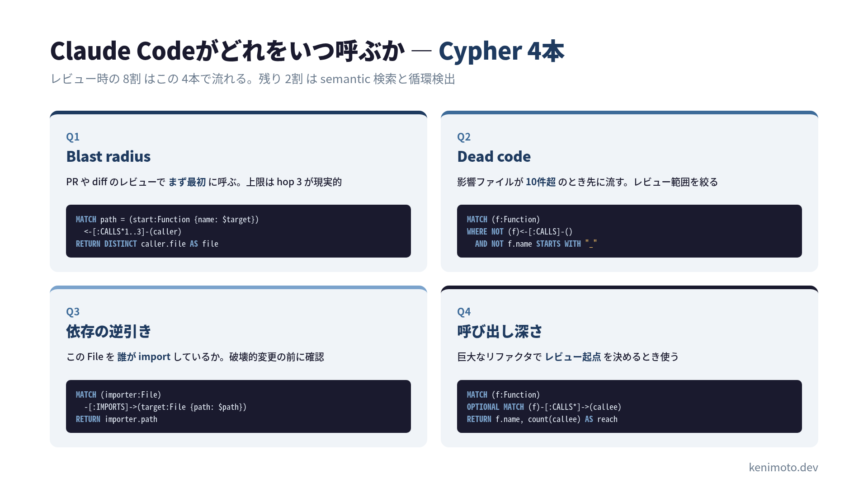Click code line 'WHERE NOT (f)<-[:CALLS]-()'
Image resolution: width=868 pixels, height=488 pixels.
(x=519, y=232)
